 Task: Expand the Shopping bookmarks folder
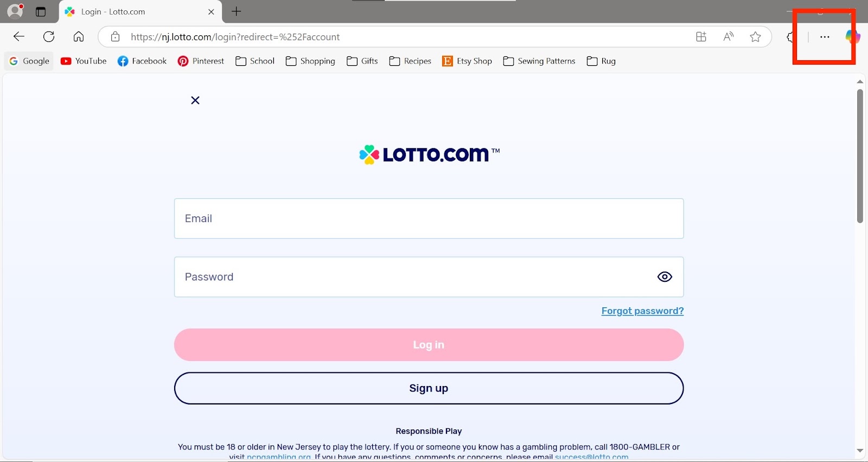coord(310,61)
